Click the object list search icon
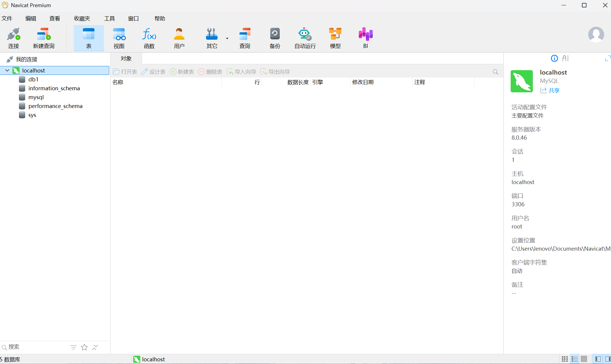This screenshot has width=611, height=364. pyautogui.click(x=495, y=72)
